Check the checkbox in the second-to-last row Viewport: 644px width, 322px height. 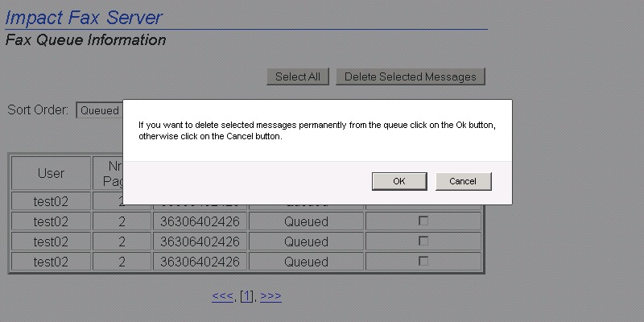pos(423,241)
